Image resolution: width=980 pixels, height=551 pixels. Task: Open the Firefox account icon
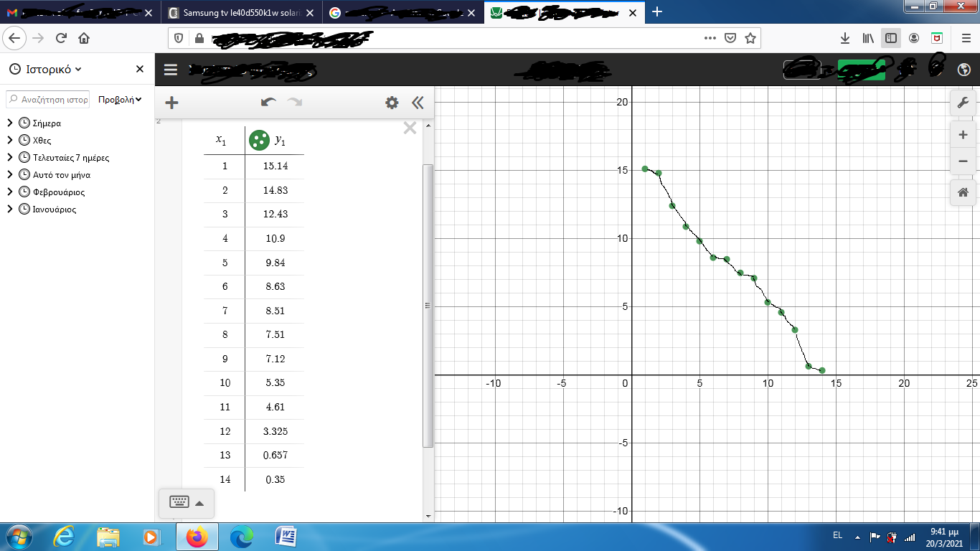pos(914,38)
